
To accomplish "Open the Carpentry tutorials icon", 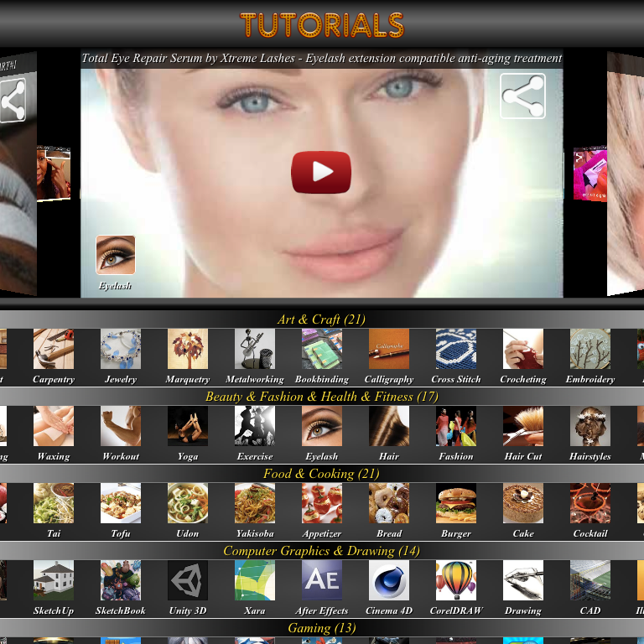I will [54, 349].
